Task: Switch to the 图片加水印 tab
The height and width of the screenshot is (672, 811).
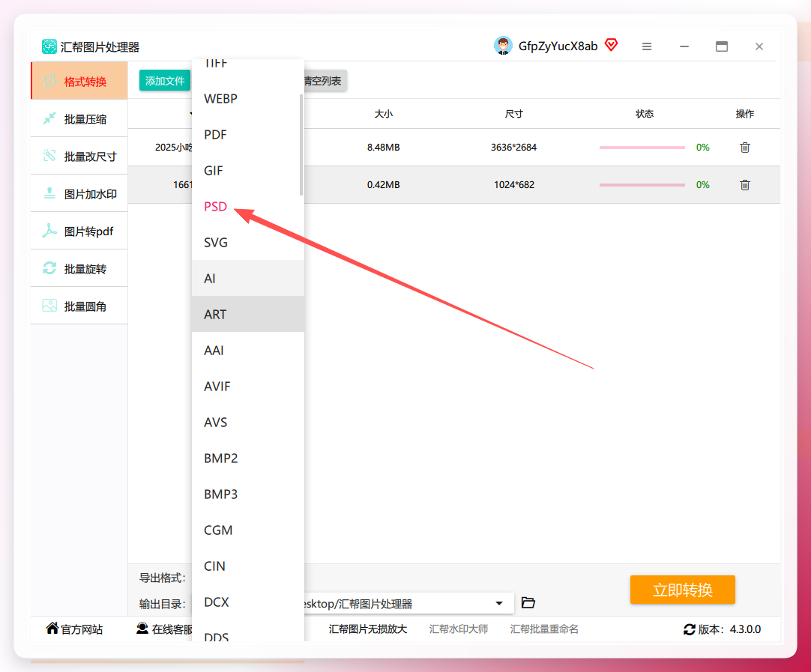Action: (79, 193)
